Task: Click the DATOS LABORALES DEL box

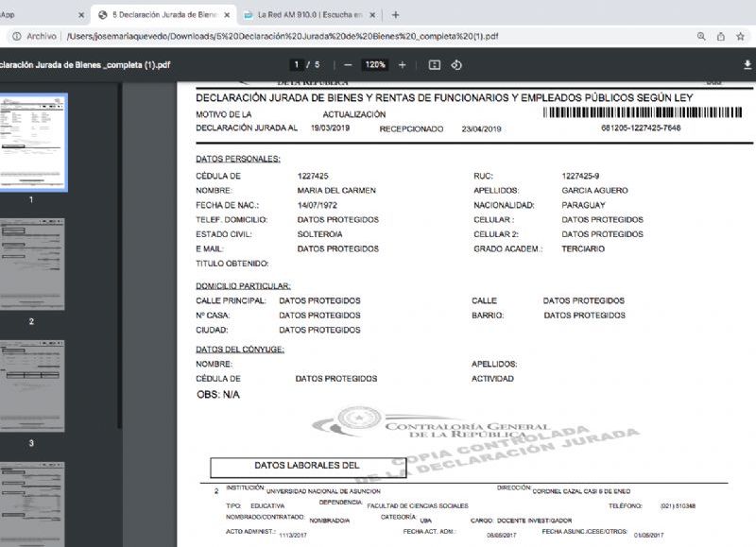Action: [308, 468]
